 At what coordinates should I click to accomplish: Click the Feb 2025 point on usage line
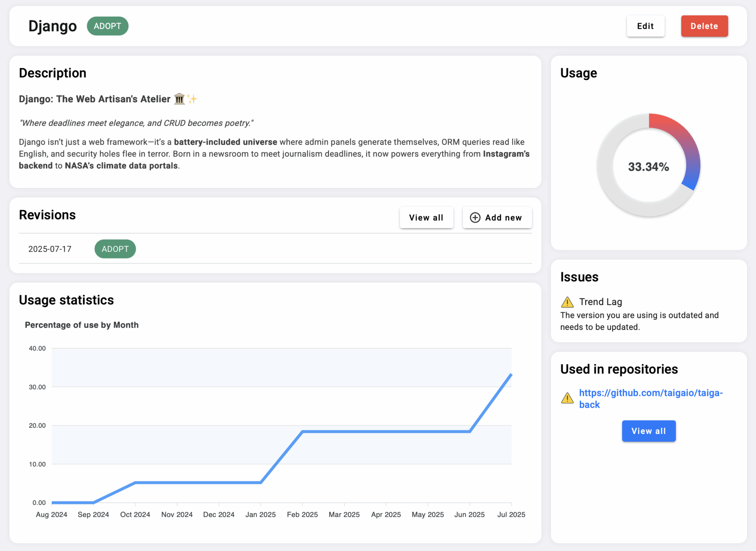[302, 431]
